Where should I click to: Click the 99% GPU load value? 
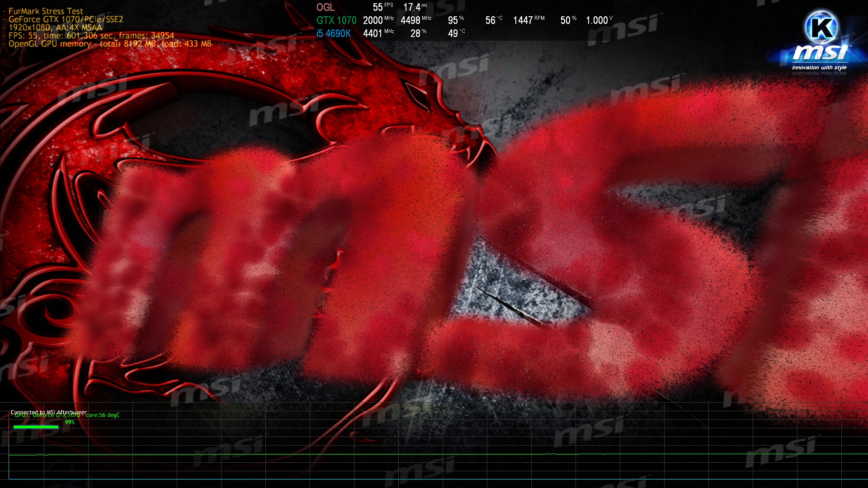click(70, 422)
